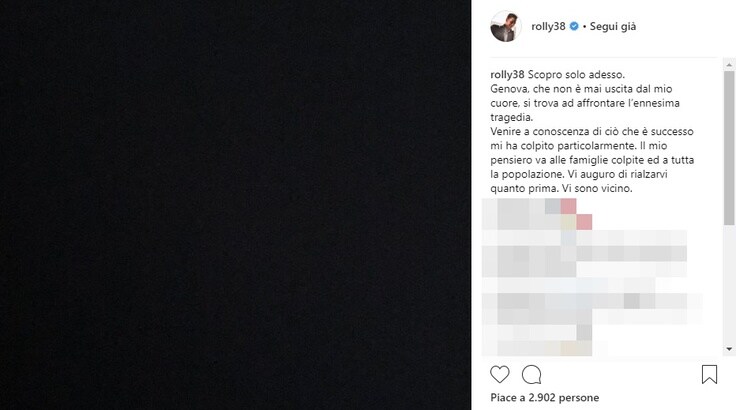Click the scrollbar up arrow in caption panel

coord(729,65)
